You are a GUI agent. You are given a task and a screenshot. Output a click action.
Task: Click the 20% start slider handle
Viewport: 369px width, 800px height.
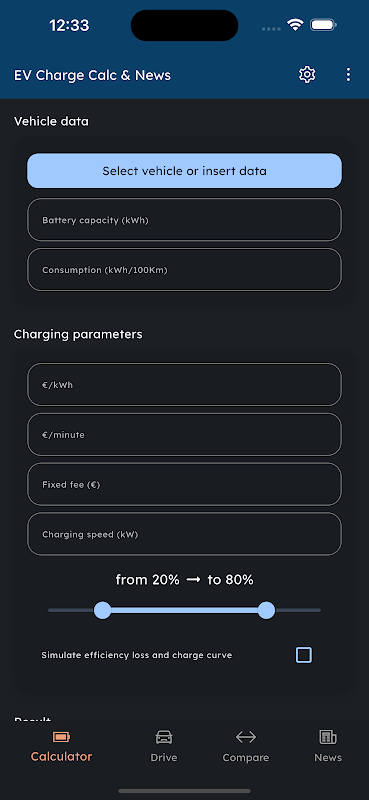click(x=103, y=610)
